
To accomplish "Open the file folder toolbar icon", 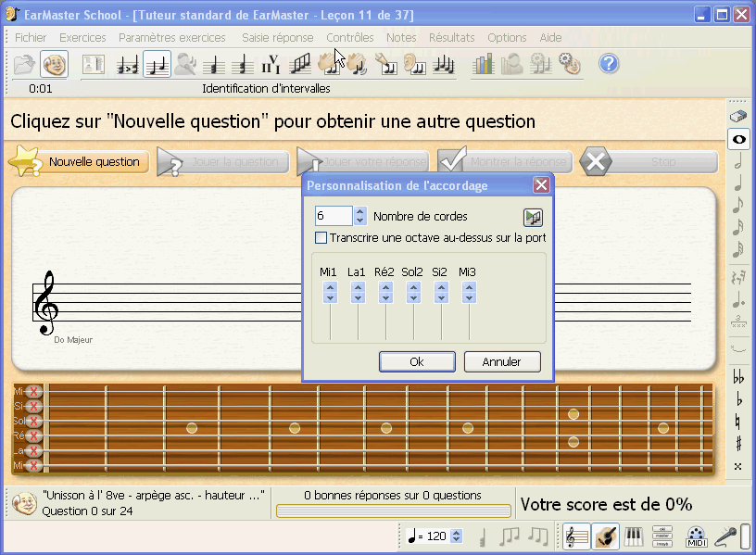I will (x=24, y=64).
